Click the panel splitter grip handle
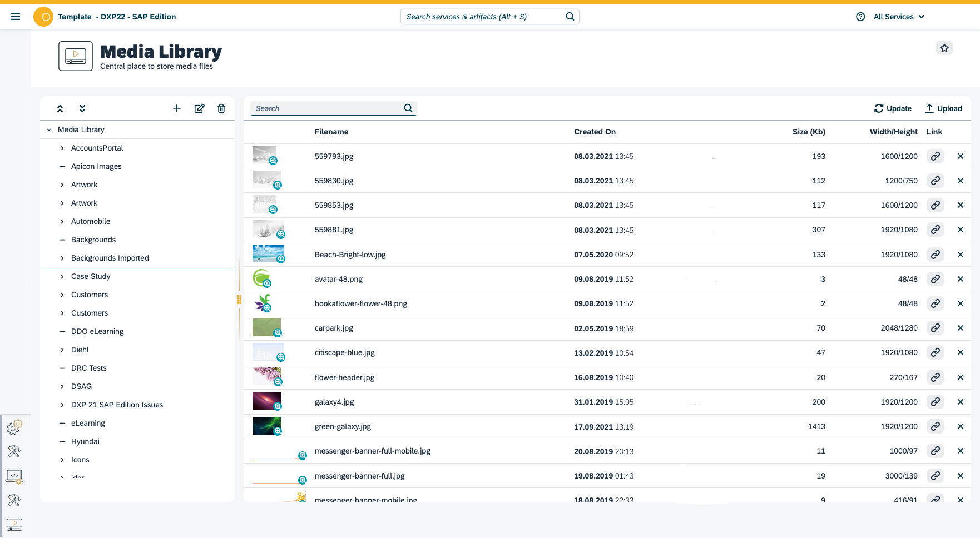 coord(239,300)
